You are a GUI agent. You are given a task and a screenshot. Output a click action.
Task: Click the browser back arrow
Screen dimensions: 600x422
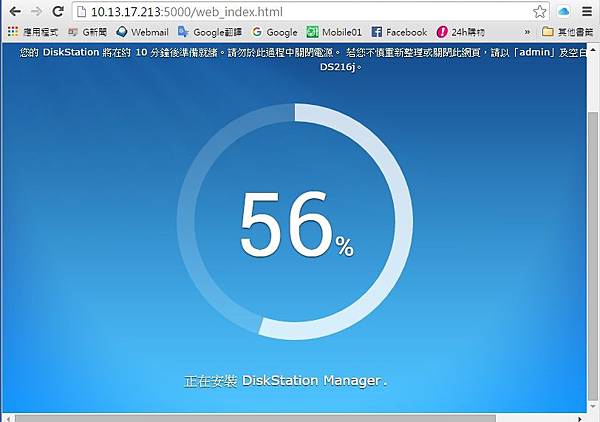point(15,11)
